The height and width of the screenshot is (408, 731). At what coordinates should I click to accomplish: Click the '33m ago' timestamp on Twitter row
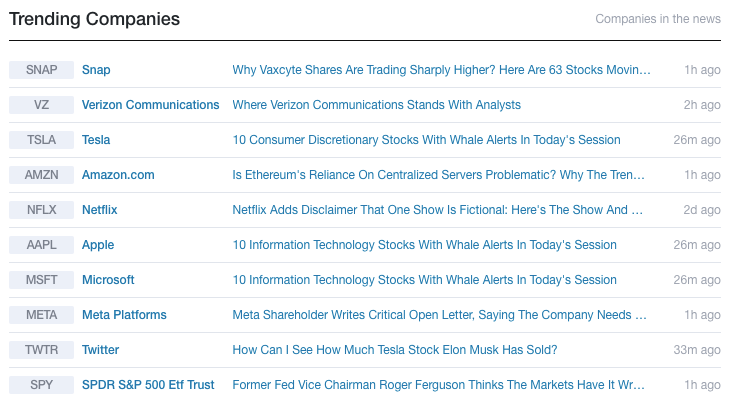pos(697,350)
